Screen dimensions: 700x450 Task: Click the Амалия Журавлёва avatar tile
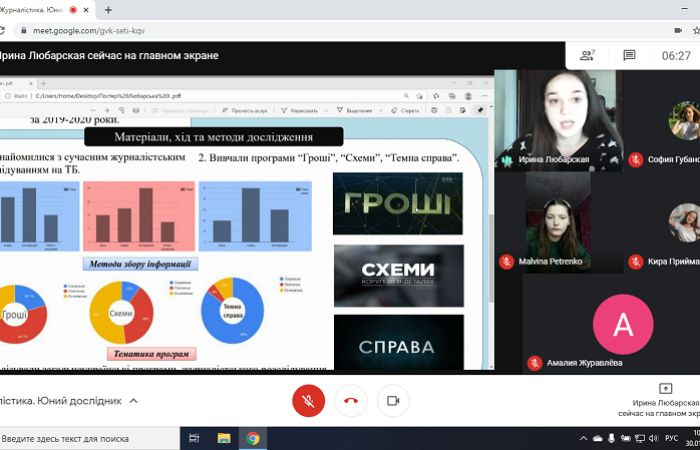[622, 324]
